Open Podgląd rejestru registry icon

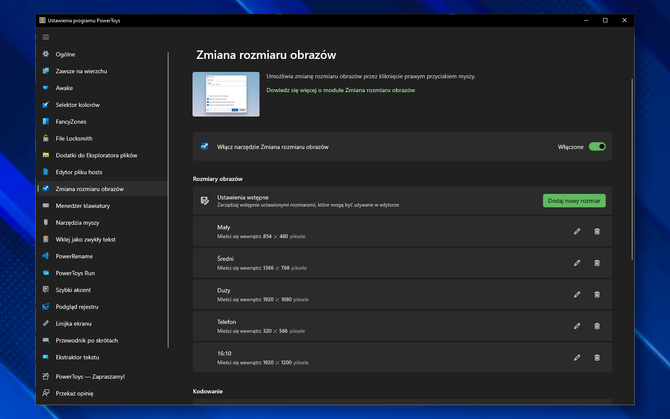[46, 307]
